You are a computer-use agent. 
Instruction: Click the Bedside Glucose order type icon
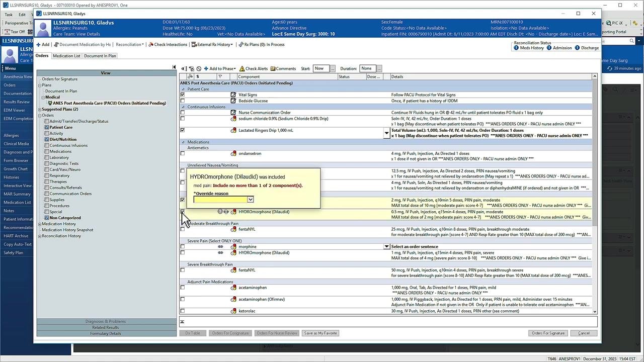pyautogui.click(x=233, y=101)
